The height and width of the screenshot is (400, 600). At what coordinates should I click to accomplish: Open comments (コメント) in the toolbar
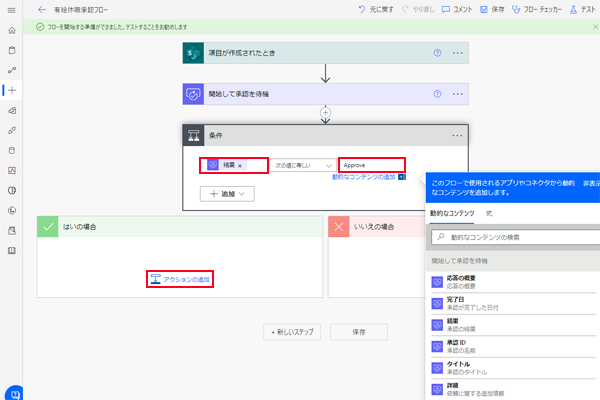click(x=457, y=10)
